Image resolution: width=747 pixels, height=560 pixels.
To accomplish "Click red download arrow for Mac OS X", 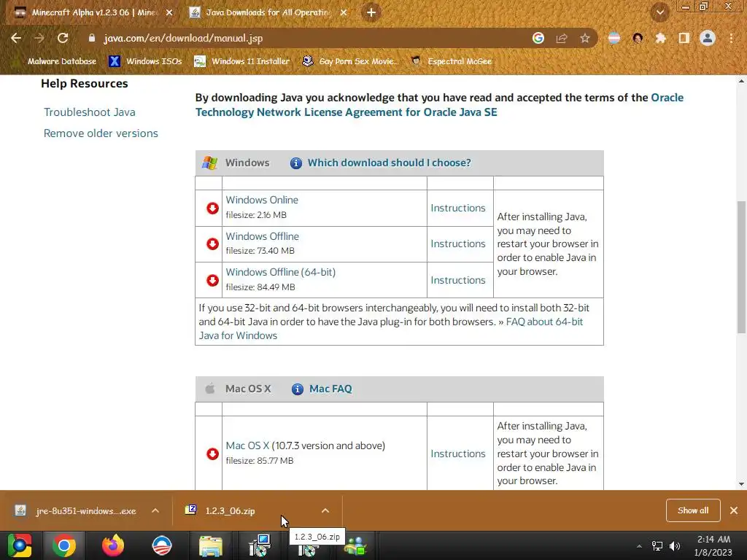I will 212,454.
